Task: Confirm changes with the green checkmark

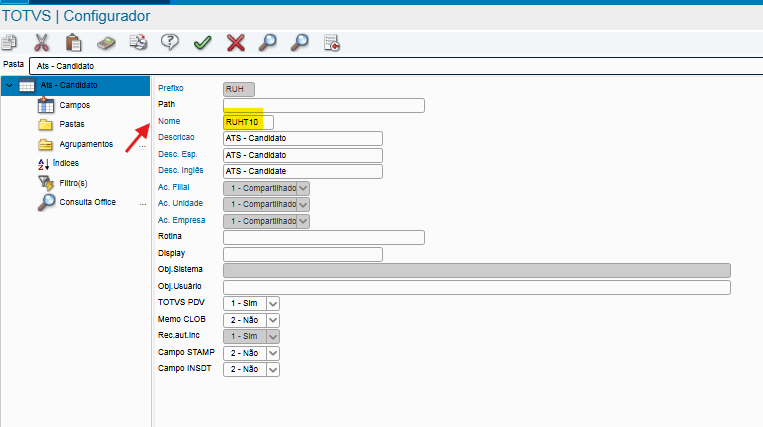Action: click(202, 43)
